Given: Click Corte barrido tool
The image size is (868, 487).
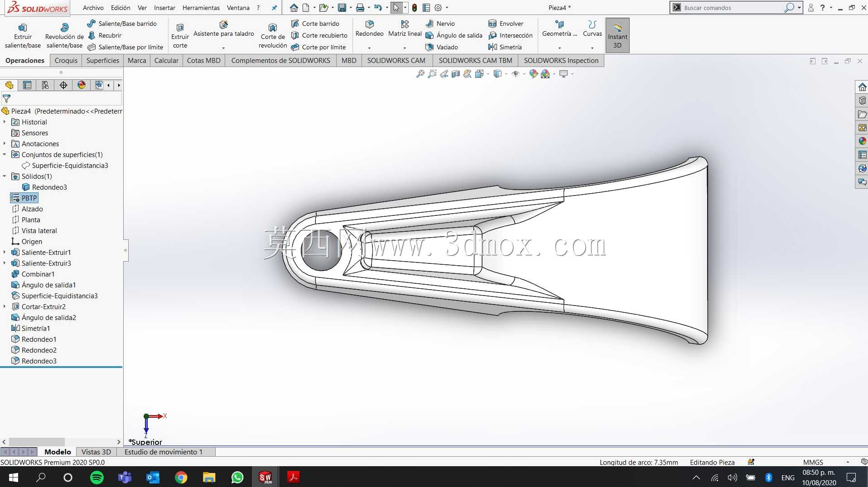Looking at the screenshot, I should (x=315, y=24).
